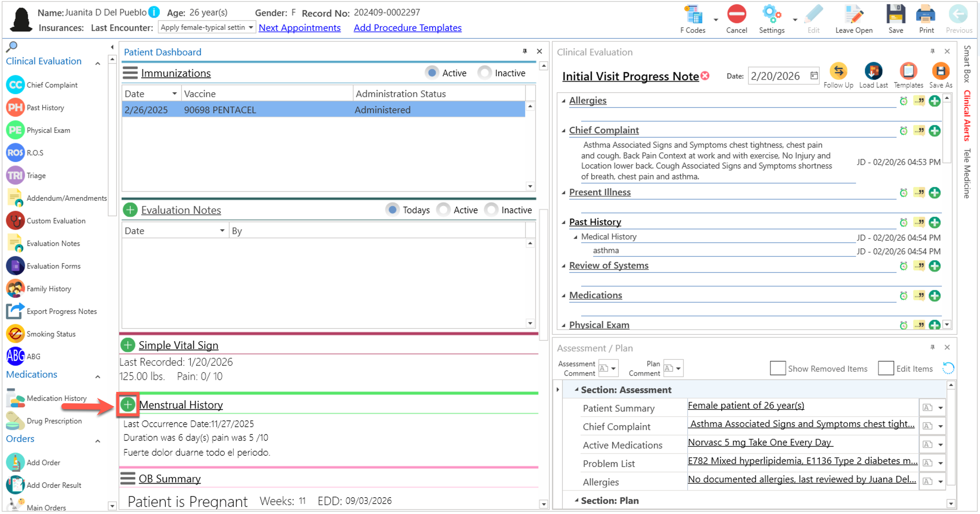This screenshot has height=514, width=980.
Task: Select the Inactive radio for Immunizations
Action: tap(485, 73)
